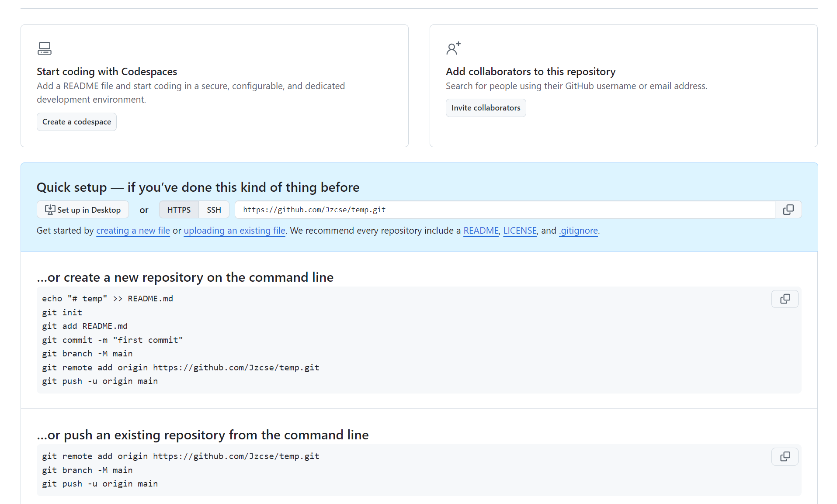This screenshot has width=837, height=504.
Task: Open the Invite collaborators dialog
Action: (485, 108)
